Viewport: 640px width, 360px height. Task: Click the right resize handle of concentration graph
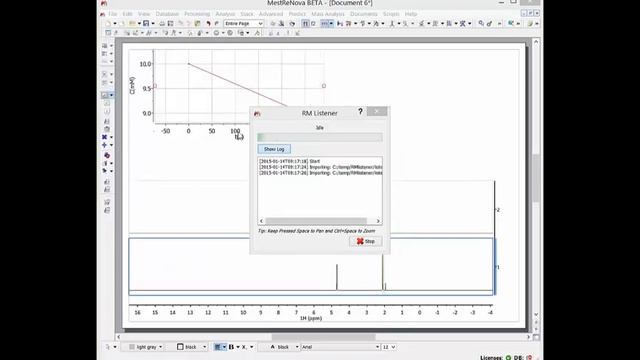324,86
